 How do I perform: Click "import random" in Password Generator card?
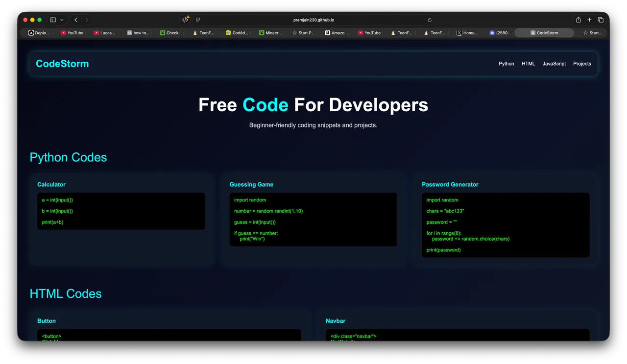[442, 200]
